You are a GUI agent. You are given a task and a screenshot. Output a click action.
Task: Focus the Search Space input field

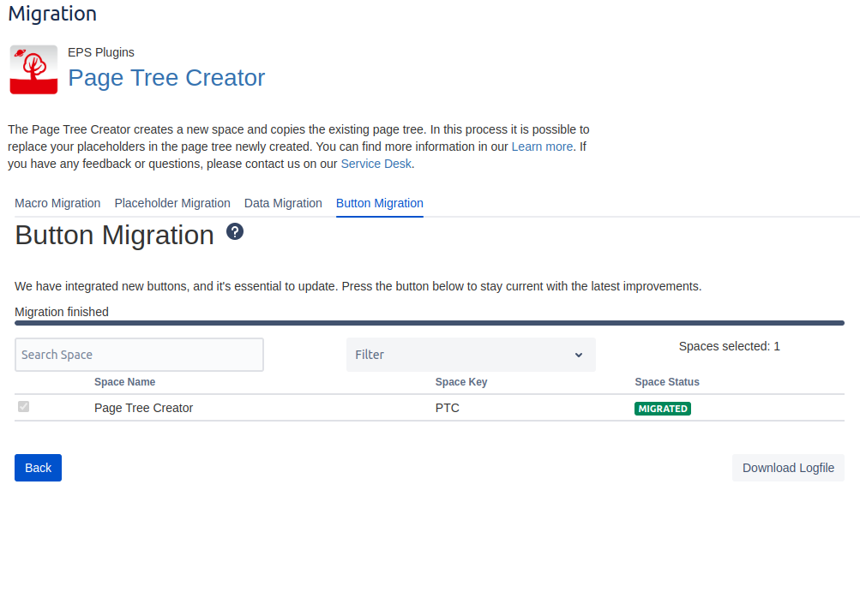click(139, 355)
